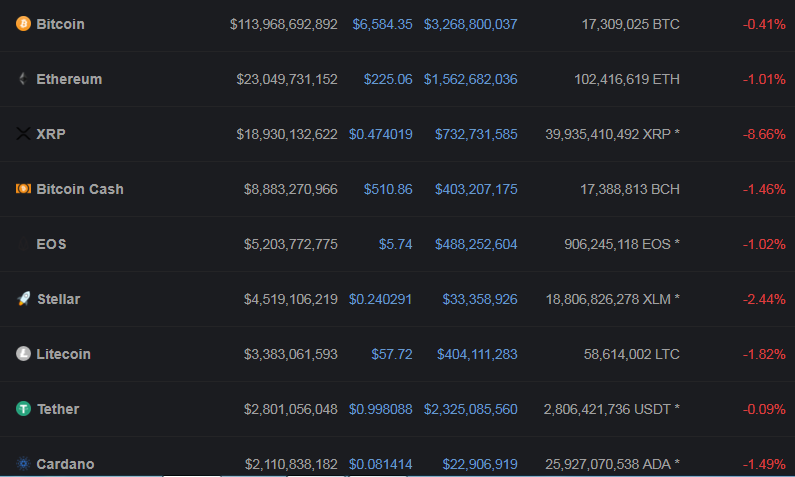Viewport: 795px width, 477px height.
Task: Click Litecoin change -1.82%
Action: [x=764, y=354]
